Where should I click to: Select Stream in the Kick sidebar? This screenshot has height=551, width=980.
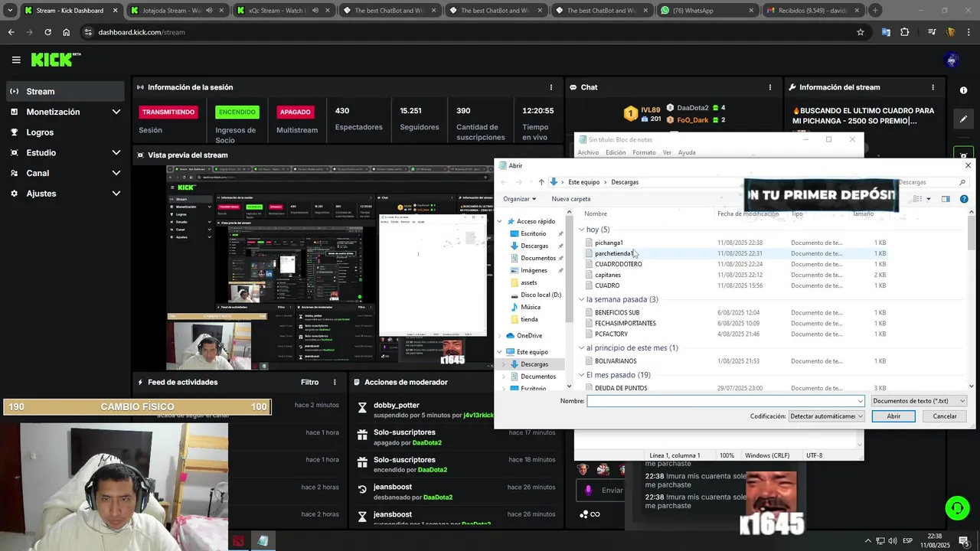tap(64, 91)
